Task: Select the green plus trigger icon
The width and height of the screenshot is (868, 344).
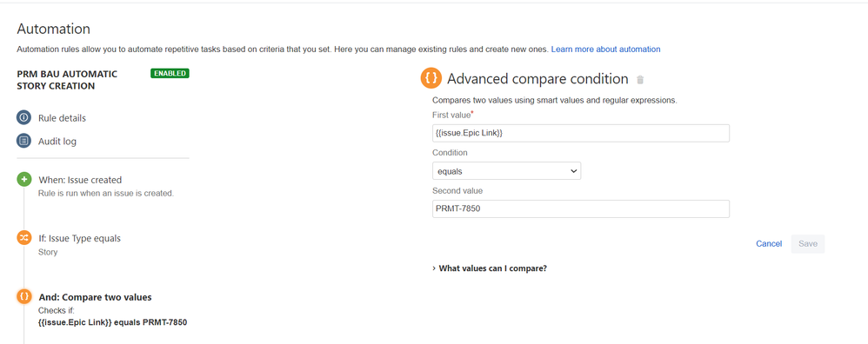Action: (x=23, y=180)
